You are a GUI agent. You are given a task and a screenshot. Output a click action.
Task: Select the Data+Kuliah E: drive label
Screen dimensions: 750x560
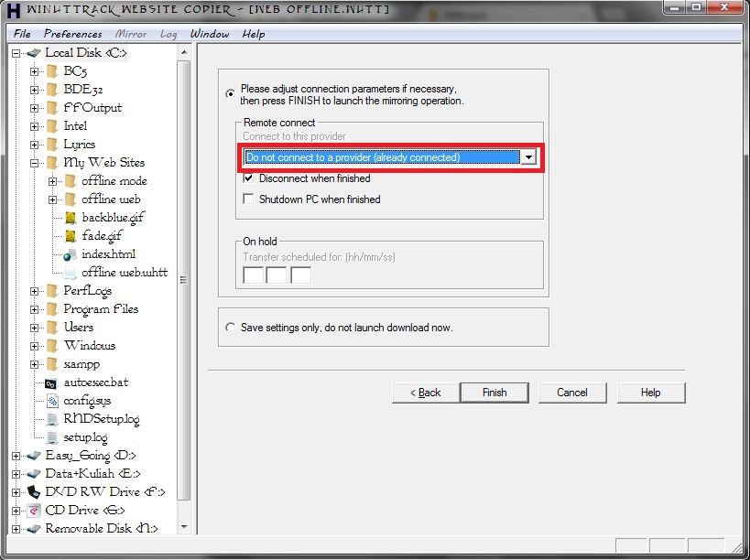coord(92,473)
